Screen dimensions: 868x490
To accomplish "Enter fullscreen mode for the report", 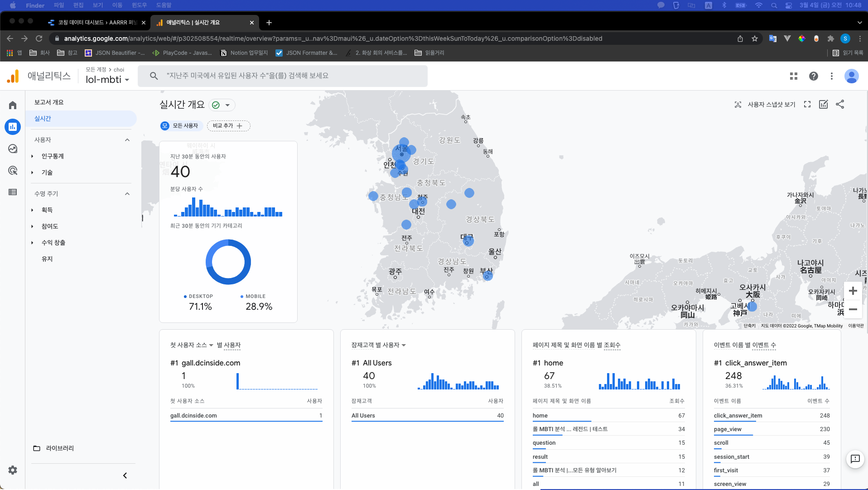I will coord(807,104).
